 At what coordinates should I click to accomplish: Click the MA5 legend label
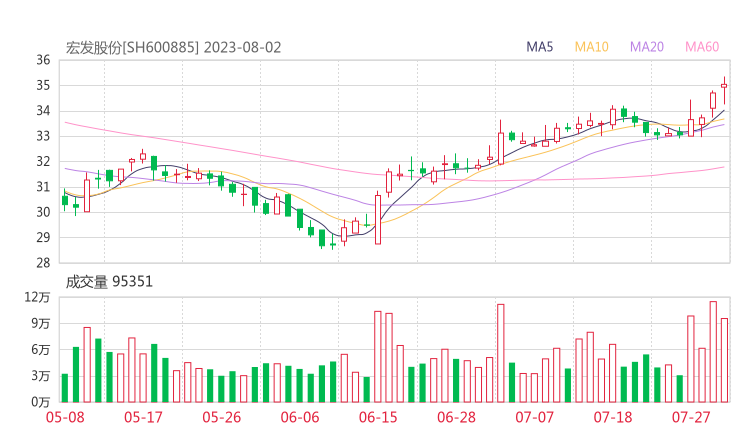[539, 47]
